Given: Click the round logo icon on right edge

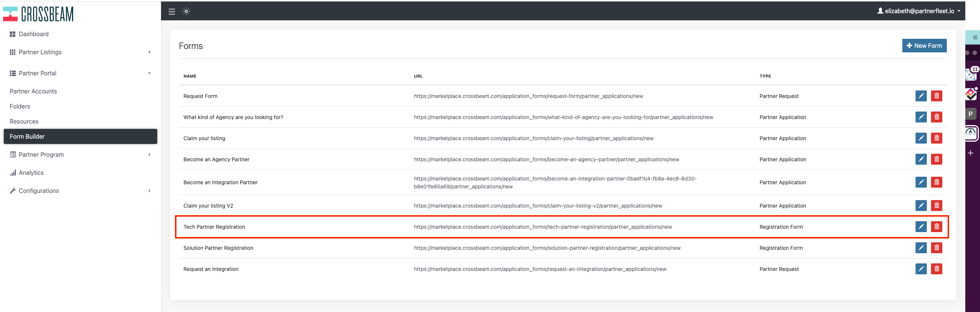Looking at the screenshot, I should click(971, 133).
